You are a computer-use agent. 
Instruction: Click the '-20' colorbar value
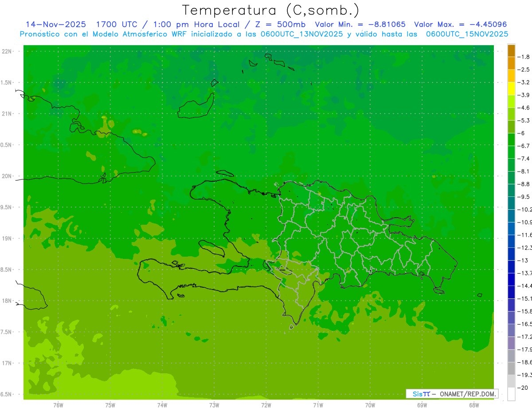523,388
